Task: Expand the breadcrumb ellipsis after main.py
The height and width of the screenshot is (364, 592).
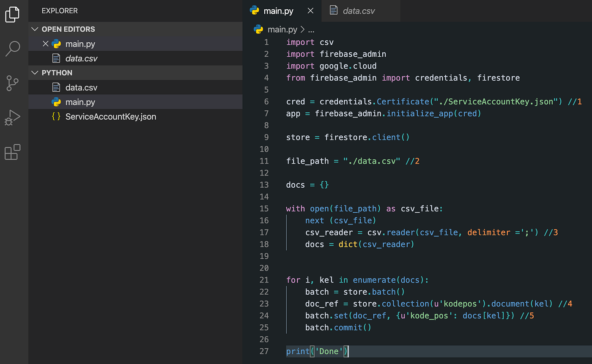Action: 310,29
